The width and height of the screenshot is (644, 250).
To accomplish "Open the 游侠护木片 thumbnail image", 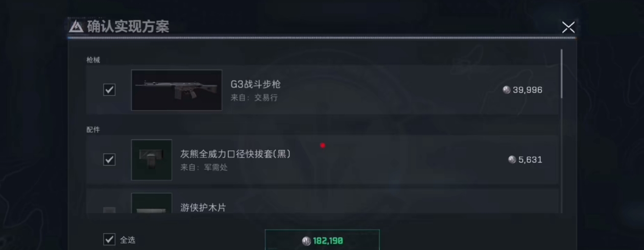I will [x=152, y=203].
